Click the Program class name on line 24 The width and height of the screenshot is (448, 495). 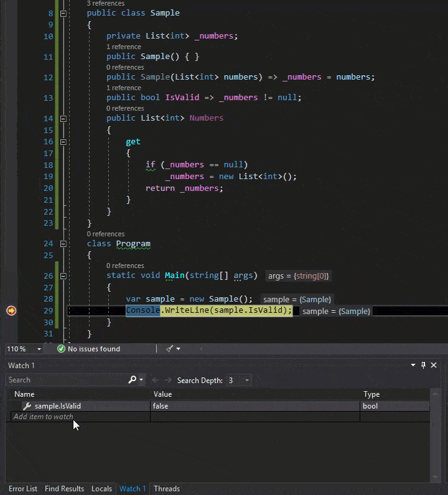133,244
